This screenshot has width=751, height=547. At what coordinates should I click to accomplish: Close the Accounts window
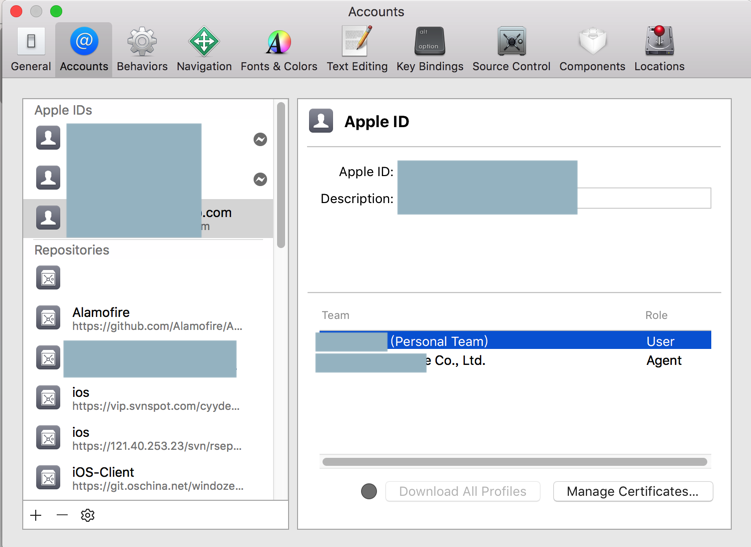[16, 11]
